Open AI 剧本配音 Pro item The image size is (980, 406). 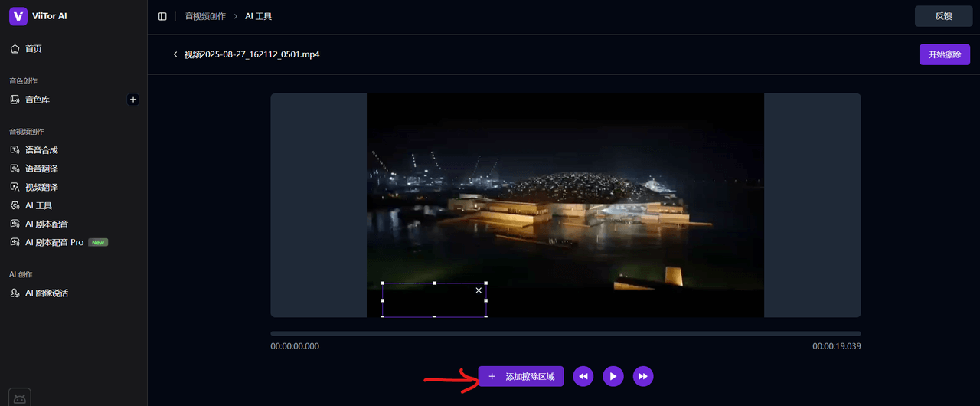coord(54,242)
